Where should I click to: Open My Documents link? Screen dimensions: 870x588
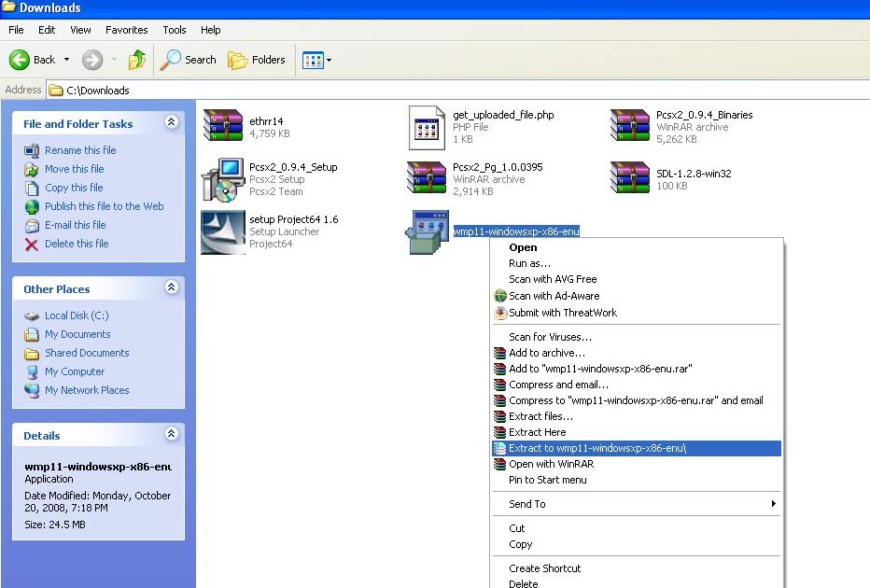click(x=77, y=334)
